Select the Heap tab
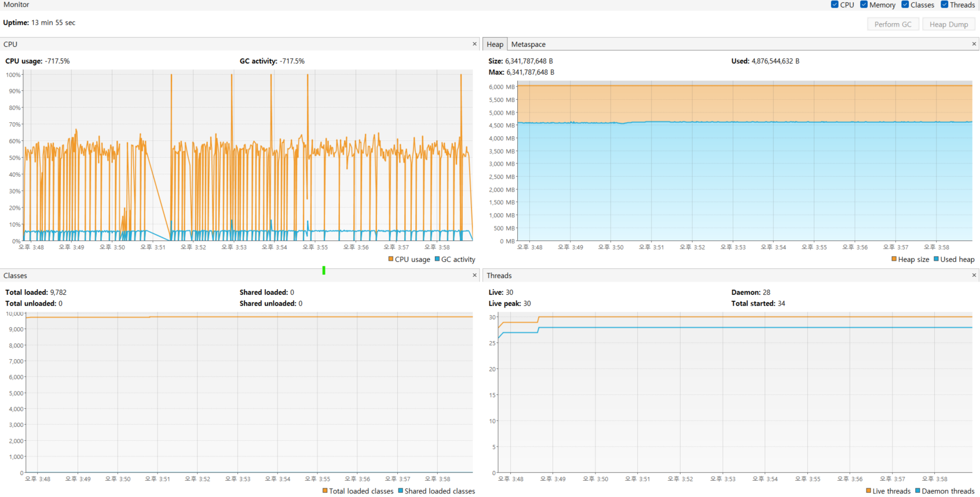 [x=495, y=44]
